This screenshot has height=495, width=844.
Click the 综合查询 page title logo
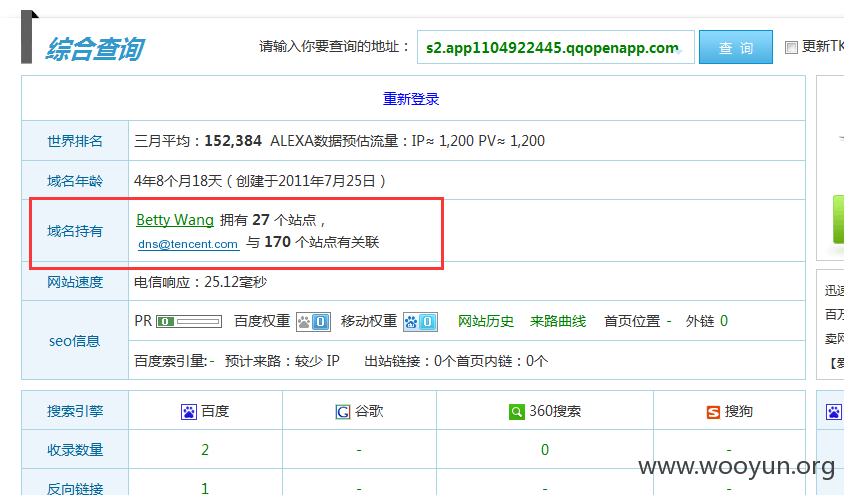(95, 50)
